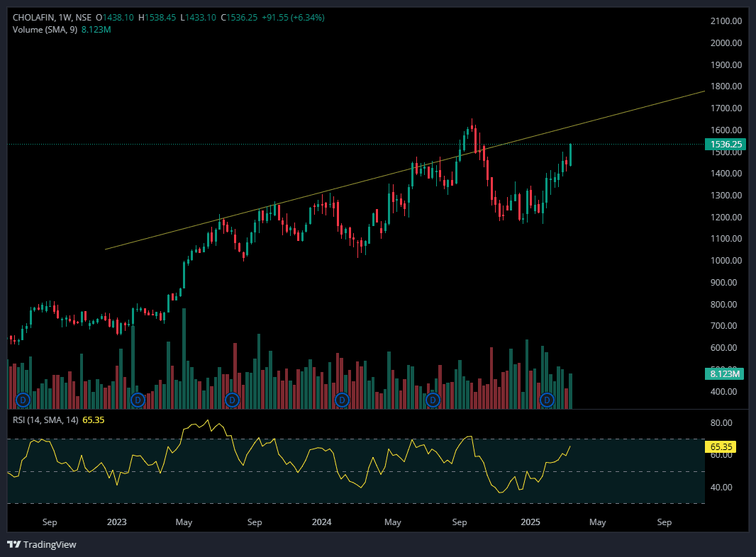This screenshot has height=557, width=756.
Task: Click the dividend D marker after 2023 label
Action: tap(138, 400)
